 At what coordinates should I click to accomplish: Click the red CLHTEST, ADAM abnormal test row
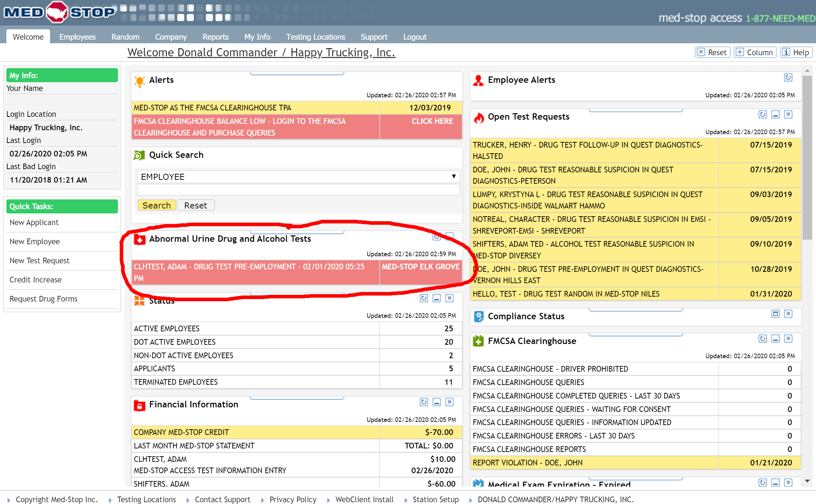[x=255, y=272]
